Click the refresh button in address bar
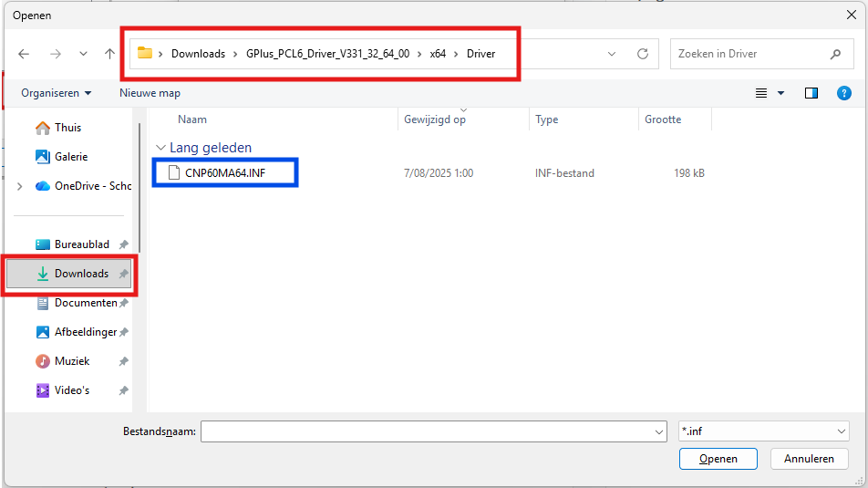 pos(643,54)
